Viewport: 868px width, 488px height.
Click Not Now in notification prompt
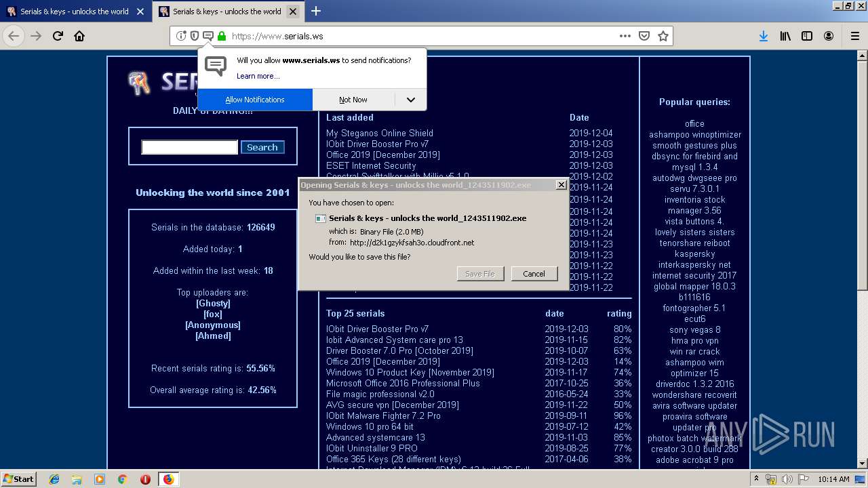click(x=353, y=100)
